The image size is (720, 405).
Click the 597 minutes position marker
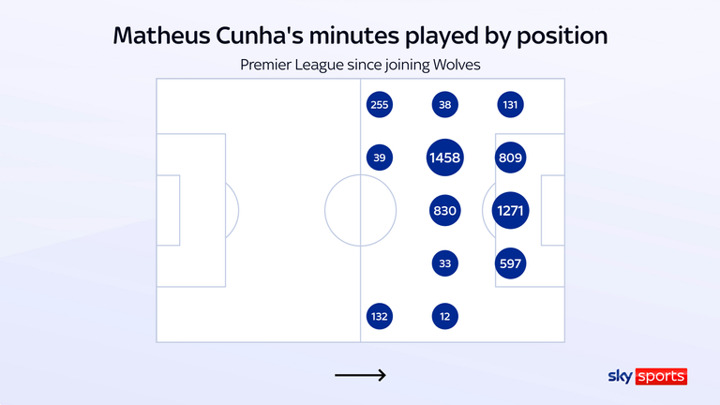(510, 263)
